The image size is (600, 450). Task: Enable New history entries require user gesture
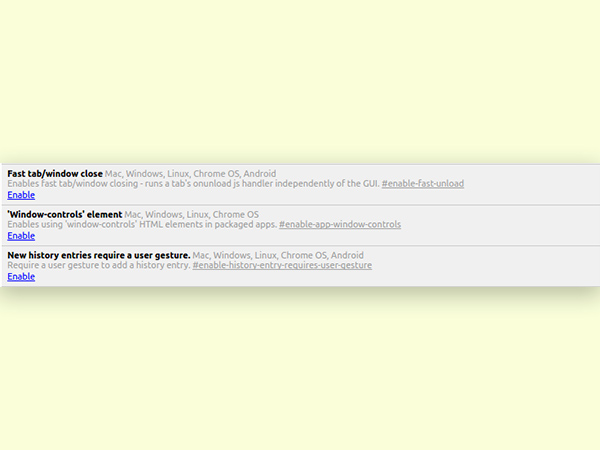click(21, 277)
